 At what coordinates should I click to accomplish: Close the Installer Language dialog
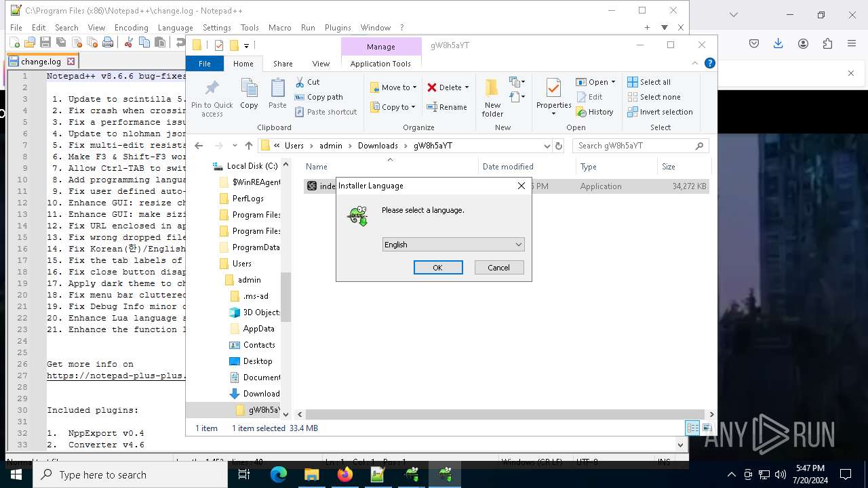521,186
